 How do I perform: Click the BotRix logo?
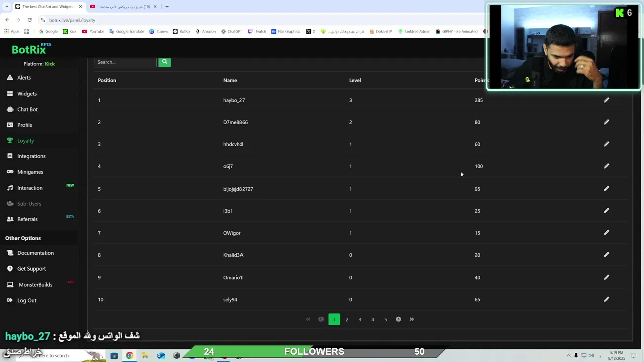[x=31, y=49]
